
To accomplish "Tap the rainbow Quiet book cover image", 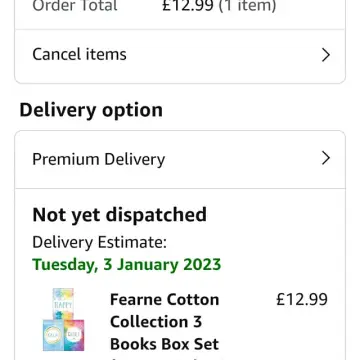I will coord(74,335).
